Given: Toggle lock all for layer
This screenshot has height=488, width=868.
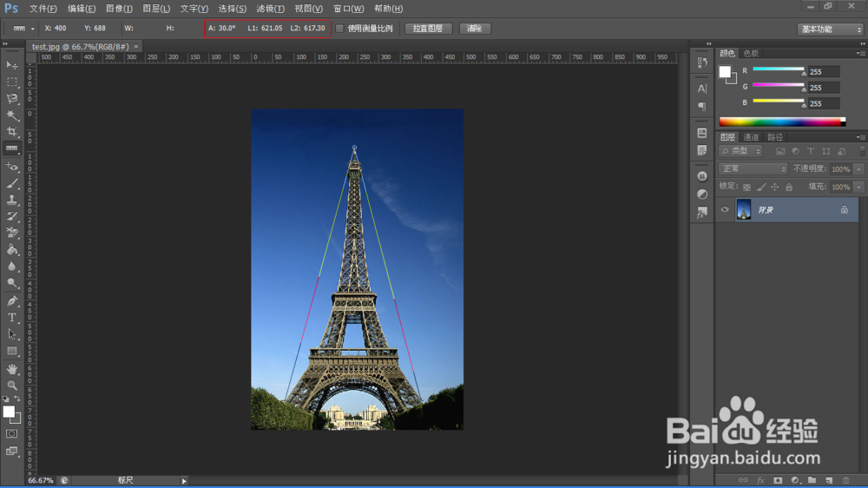Looking at the screenshot, I should pos(789,188).
